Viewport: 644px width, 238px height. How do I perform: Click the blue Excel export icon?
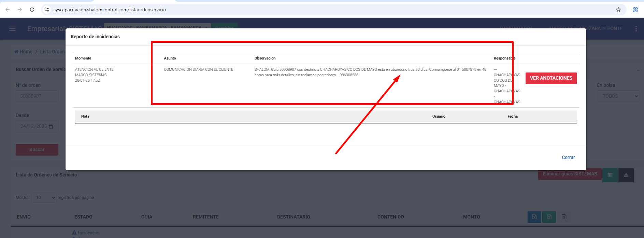click(534, 217)
